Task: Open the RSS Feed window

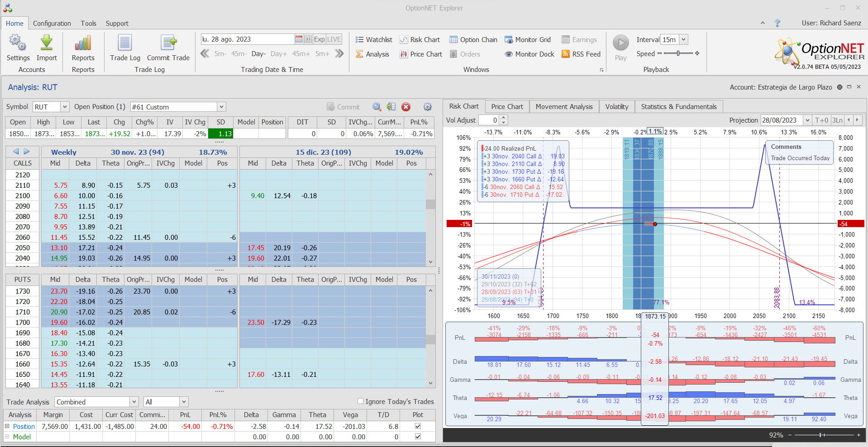Action: click(x=581, y=54)
